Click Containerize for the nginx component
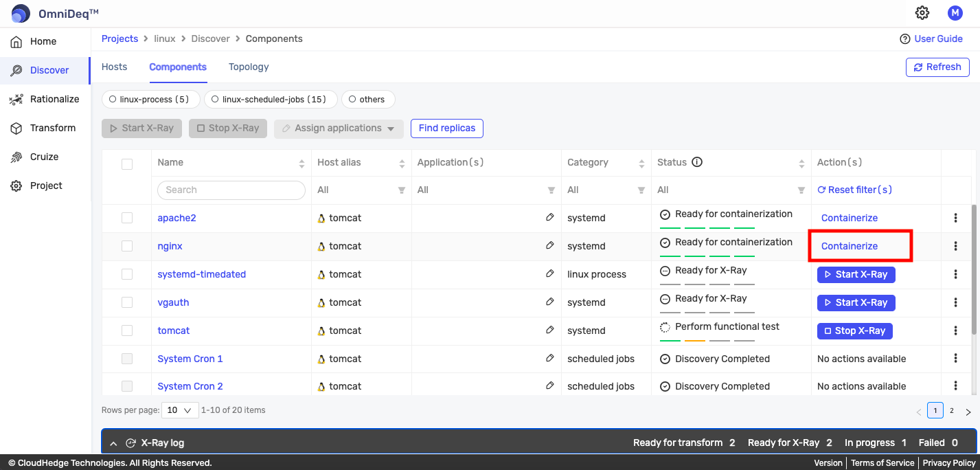The height and width of the screenshot is (470, 980). 850,246
